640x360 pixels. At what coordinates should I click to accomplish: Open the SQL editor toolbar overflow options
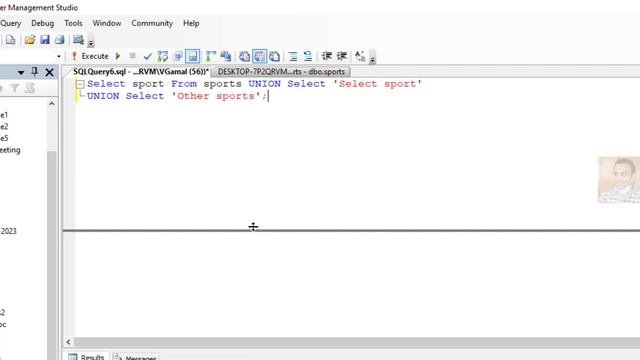tap(372, 60)
